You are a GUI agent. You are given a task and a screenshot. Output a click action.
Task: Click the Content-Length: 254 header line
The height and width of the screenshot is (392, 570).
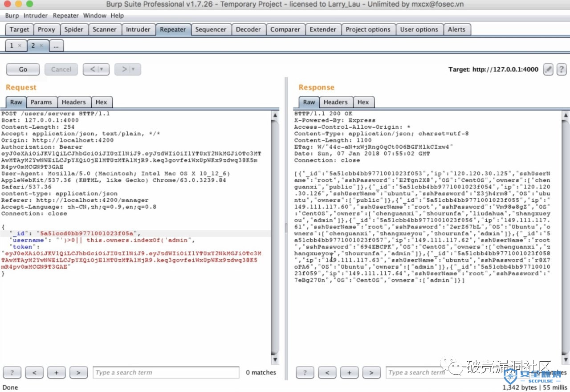click(38, 127)
